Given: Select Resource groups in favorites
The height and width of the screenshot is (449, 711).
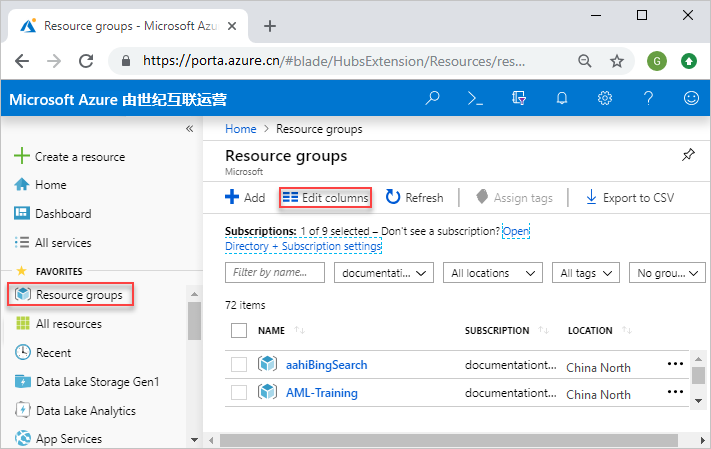Looking at the screenshot, I should point(70,295).
